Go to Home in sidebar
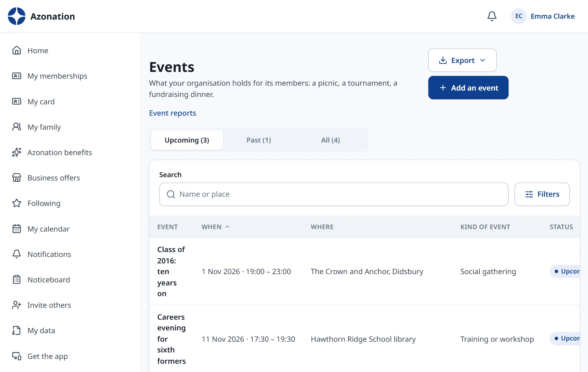 (x=38, y=50)
